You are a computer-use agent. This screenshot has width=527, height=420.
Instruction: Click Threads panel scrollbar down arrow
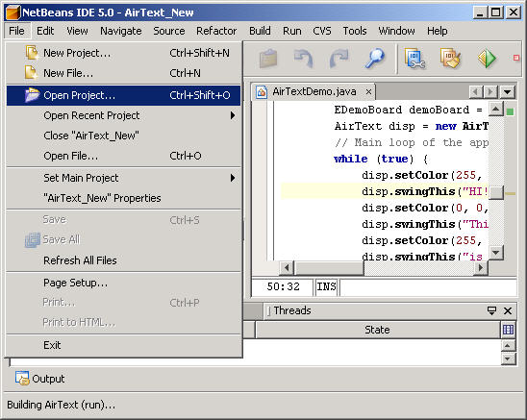508,359
